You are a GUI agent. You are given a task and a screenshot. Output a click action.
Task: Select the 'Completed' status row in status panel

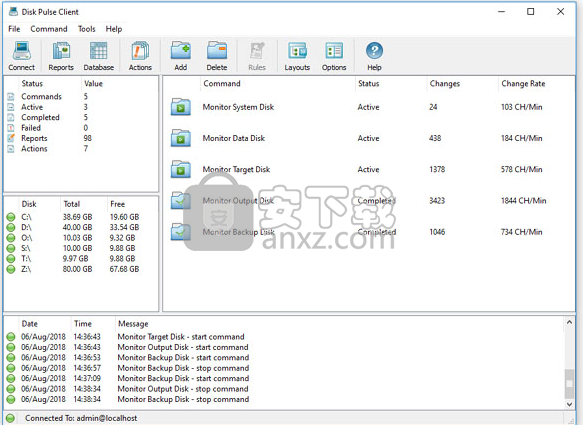(81, 117)
